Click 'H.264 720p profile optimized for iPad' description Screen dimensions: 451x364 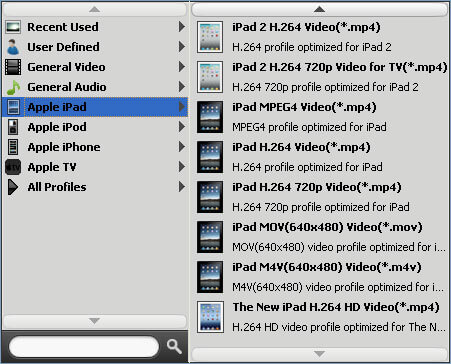point(321,207)
